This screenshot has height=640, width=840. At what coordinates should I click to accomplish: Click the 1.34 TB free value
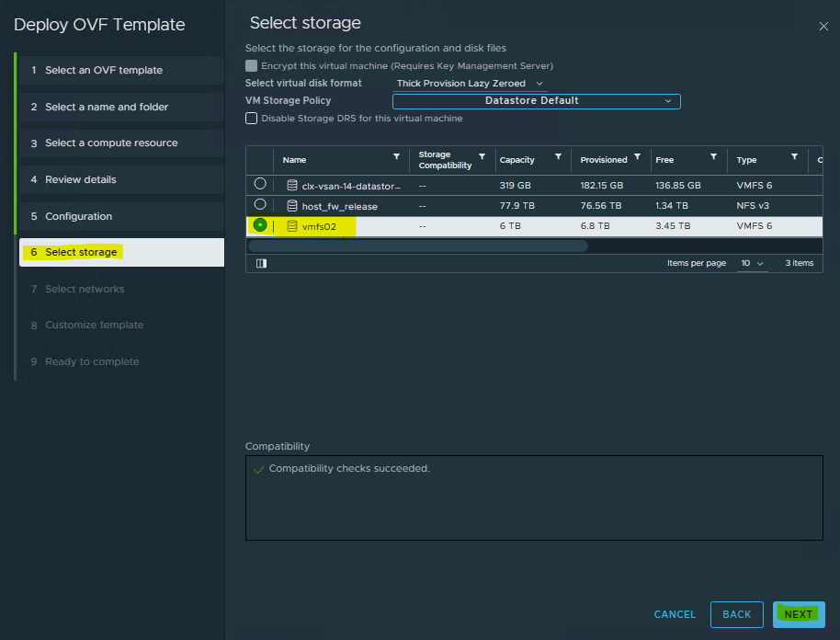pos(672,206)
